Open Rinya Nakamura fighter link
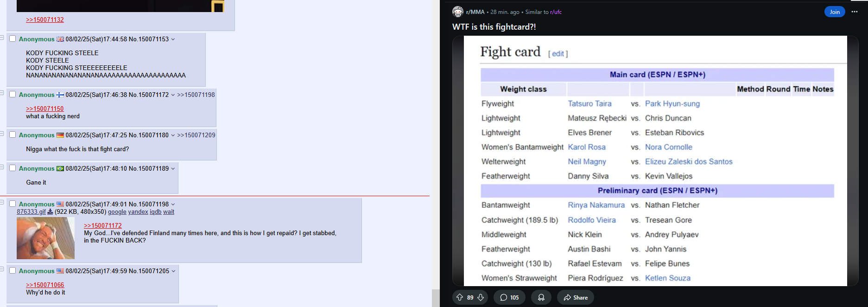 click(x=596, y=205)
